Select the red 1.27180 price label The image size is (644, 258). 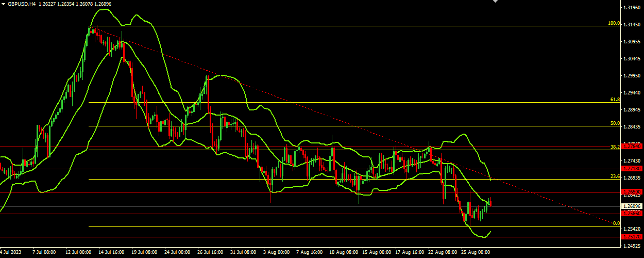632,169
